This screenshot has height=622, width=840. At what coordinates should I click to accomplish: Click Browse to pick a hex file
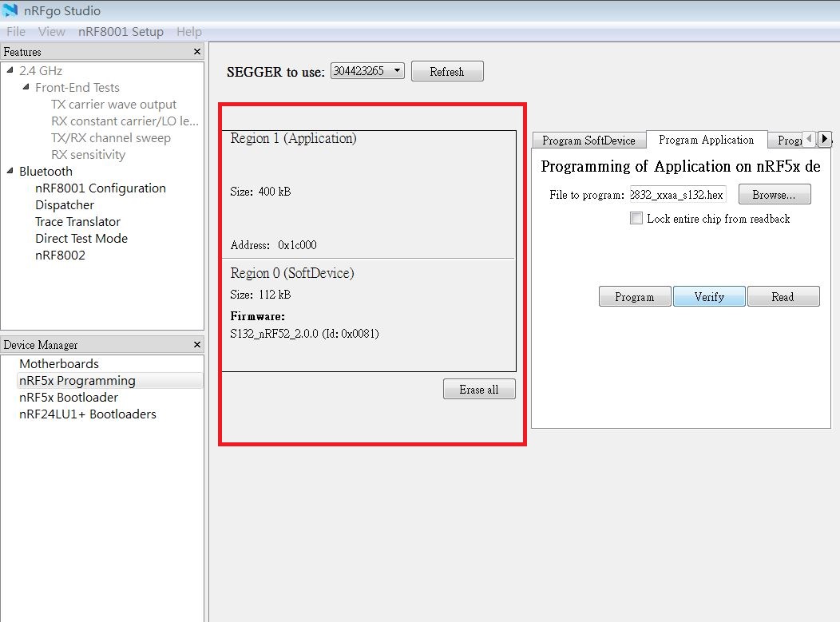tap(773, 194)
